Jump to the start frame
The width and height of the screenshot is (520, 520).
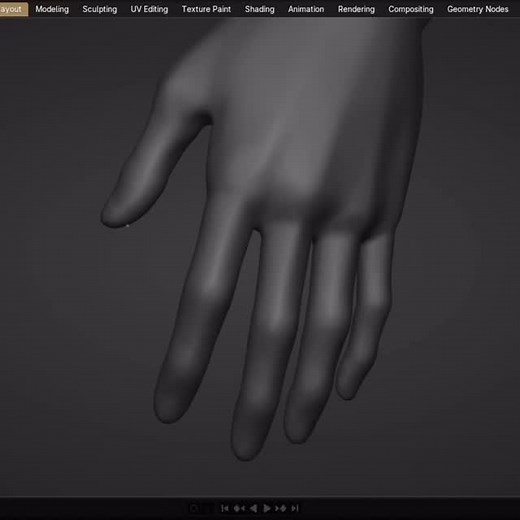point(225,508)
